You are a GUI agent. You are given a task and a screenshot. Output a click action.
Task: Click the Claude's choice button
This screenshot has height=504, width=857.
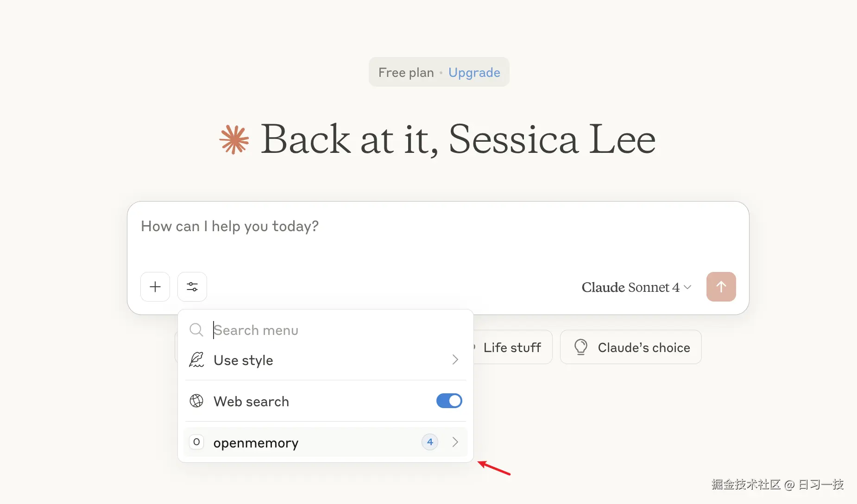click(630, 347)
